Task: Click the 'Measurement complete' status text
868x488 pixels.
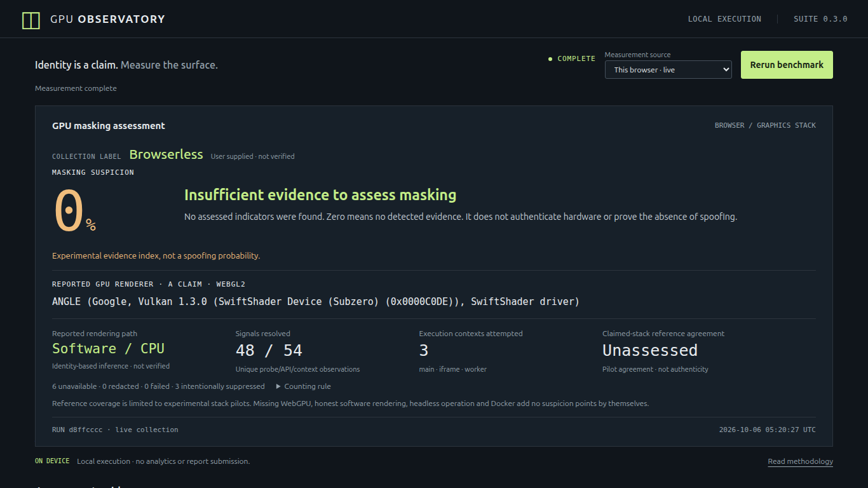Action: coord(76,88)
